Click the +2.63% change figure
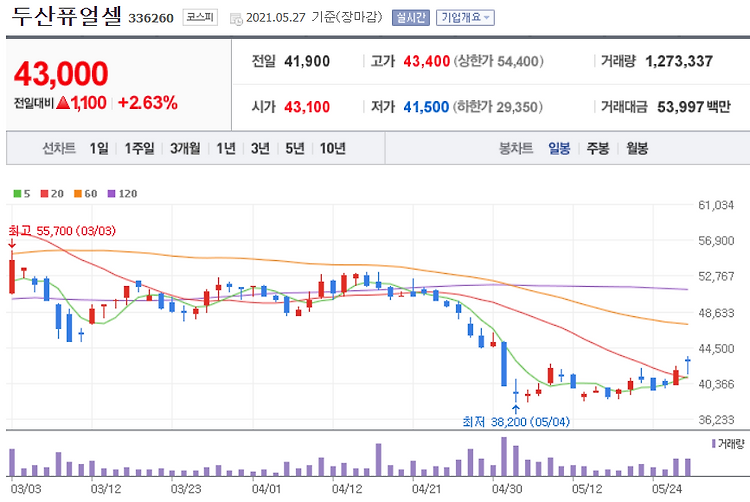Screen dimensions: 750x502 [x=148, y=103]
